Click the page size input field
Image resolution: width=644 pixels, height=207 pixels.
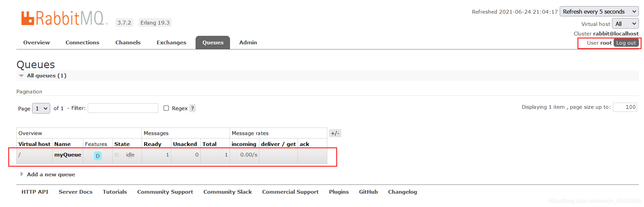click(625, 107)
